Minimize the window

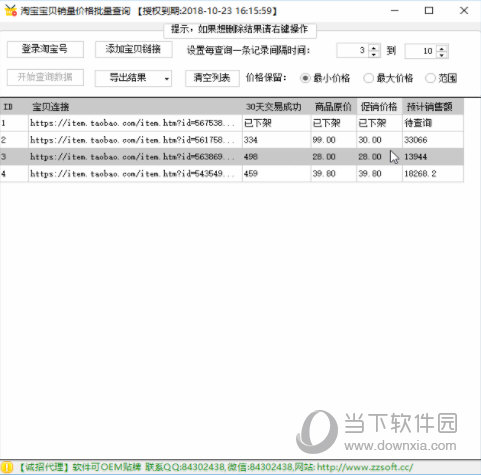point(395,11)
